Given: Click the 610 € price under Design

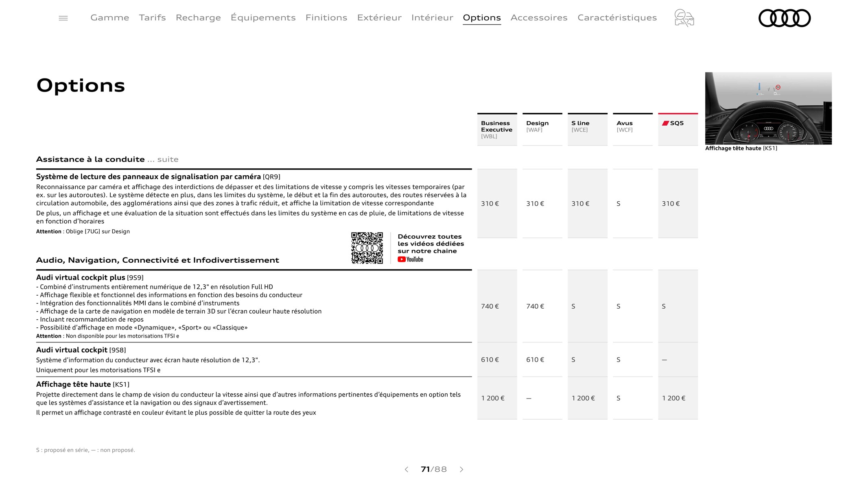Looking at the screenshot, I should click(535, 359).
